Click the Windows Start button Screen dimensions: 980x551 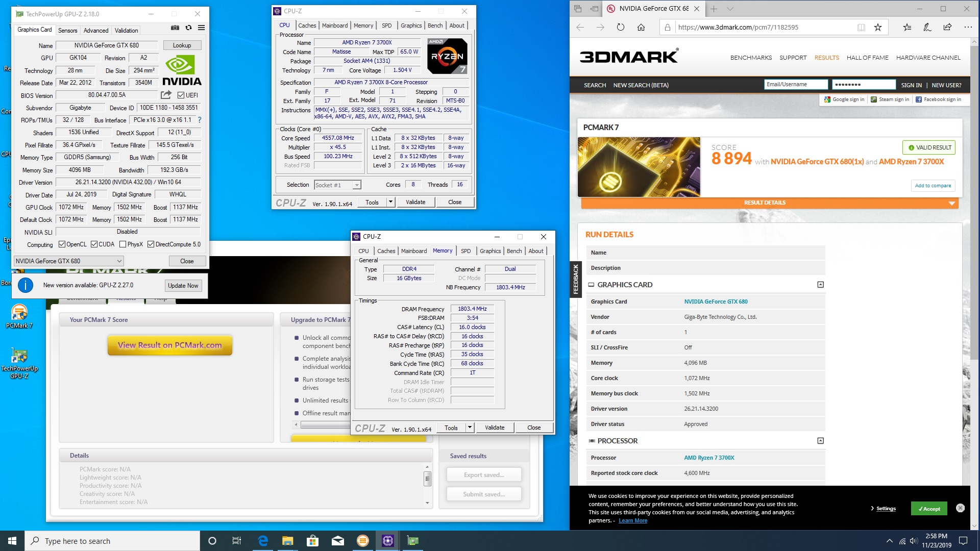click(12, 541)
